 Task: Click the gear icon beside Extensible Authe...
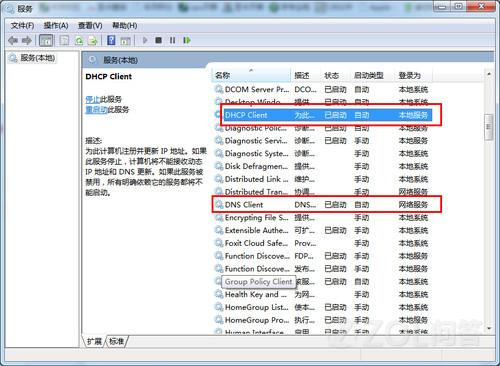[x=219, y=230]
